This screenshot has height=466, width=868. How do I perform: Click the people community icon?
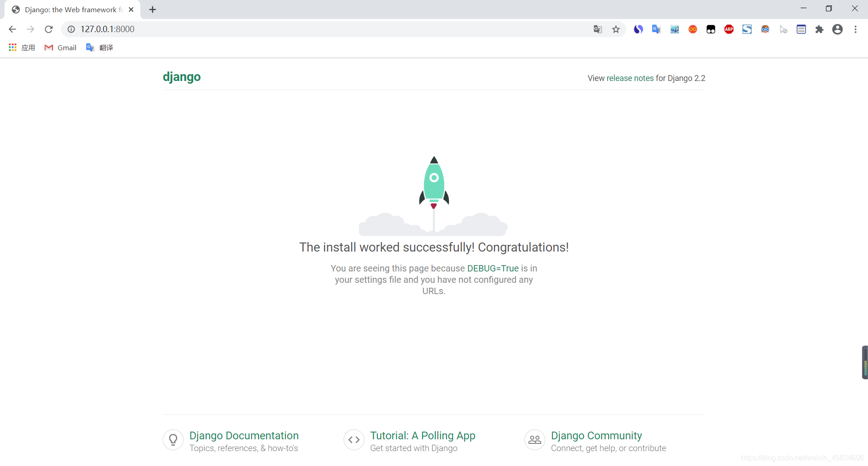[535, 440]
